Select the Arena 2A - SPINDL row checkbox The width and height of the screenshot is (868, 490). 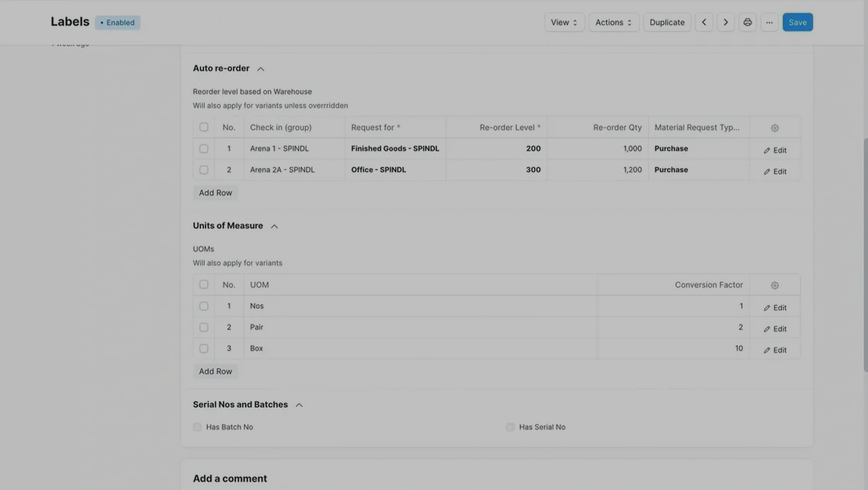[204, 170]
